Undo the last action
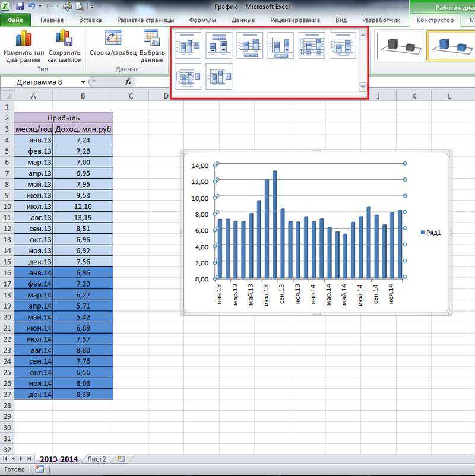Screen dimensions: 475x476 point(31,6)
